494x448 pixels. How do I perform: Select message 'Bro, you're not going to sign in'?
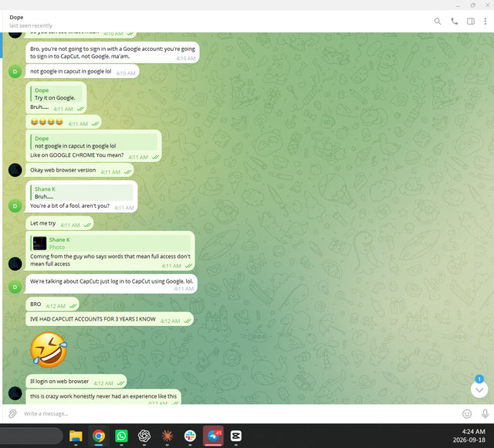(x=113, y=53)
